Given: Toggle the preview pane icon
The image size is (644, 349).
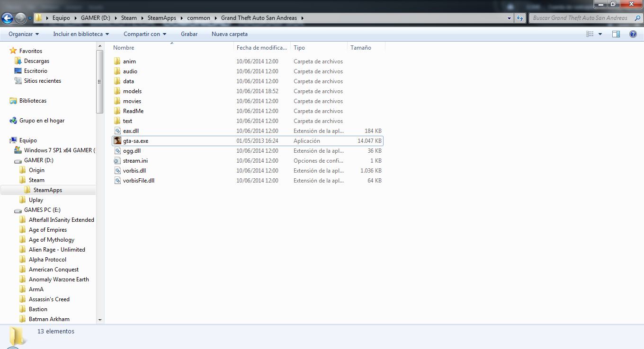Looking at the screenshot, I should click(616, 34).
